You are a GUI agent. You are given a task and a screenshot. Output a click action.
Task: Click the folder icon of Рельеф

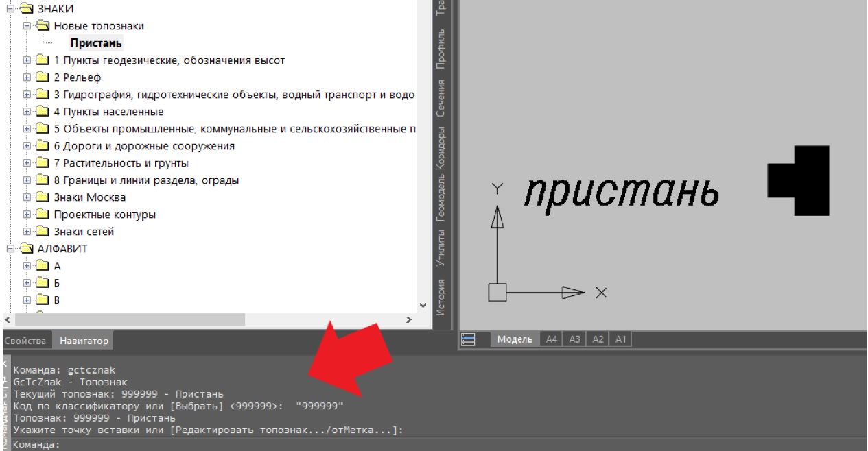tap(42, 77)
